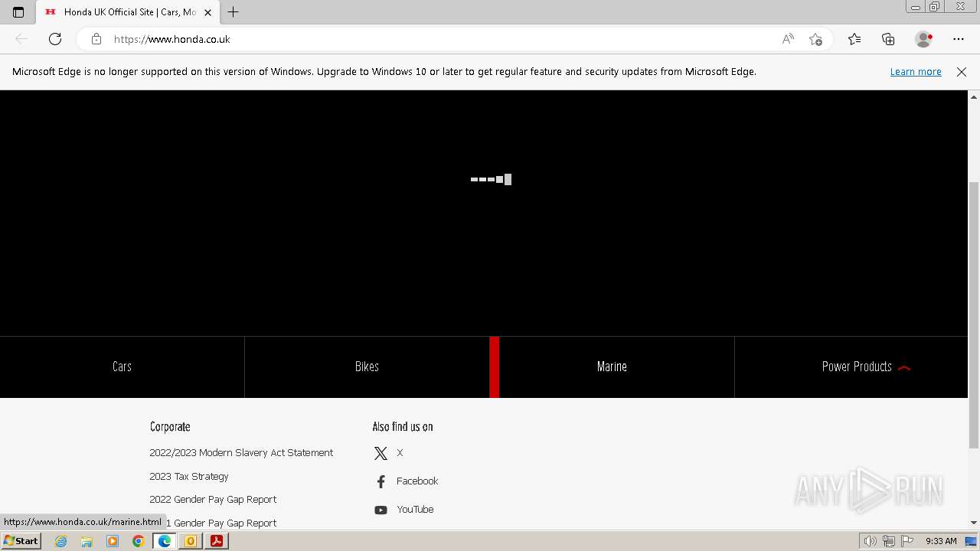Open Settings and more menu
980x551 pixels.
(x=959, y=39)
